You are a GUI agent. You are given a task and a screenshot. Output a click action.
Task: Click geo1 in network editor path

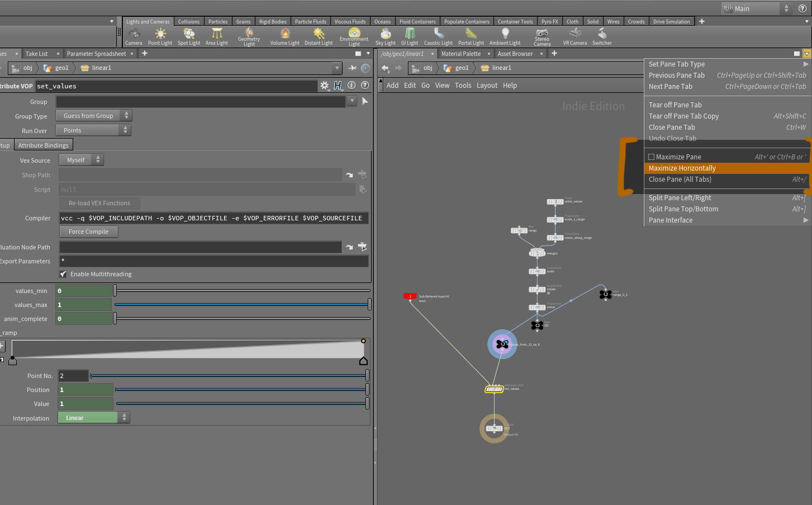point(457,68)
